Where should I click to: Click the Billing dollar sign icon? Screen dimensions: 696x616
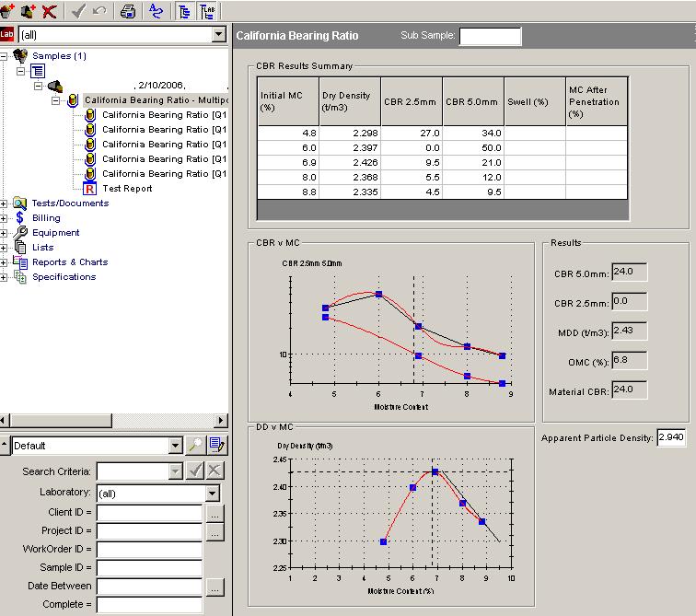point(20,218)
